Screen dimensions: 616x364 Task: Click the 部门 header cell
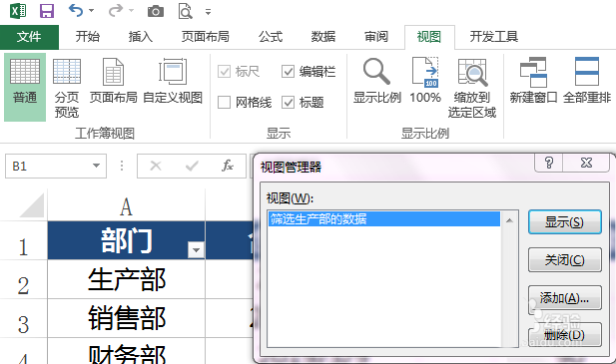[126, 240]
